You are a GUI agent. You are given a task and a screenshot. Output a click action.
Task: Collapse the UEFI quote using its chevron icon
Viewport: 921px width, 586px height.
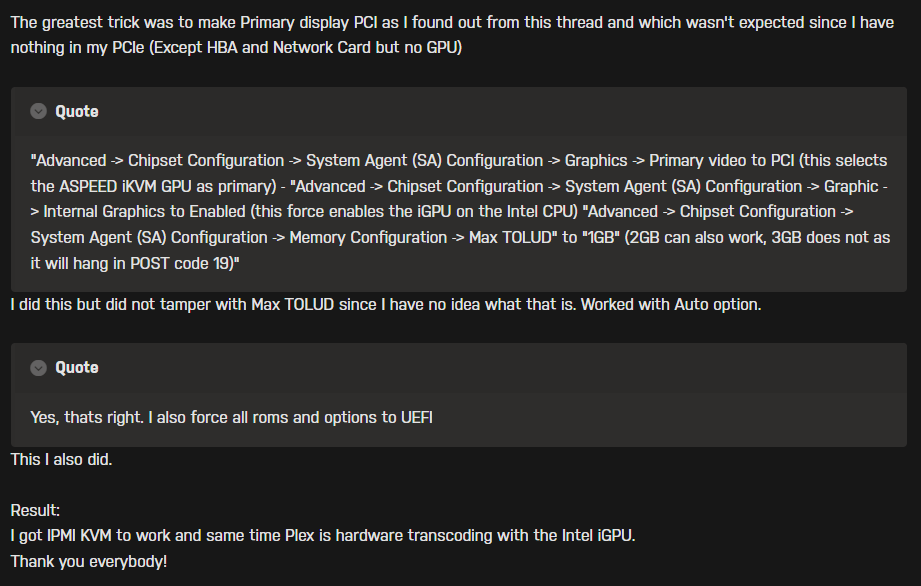(38, 368)
